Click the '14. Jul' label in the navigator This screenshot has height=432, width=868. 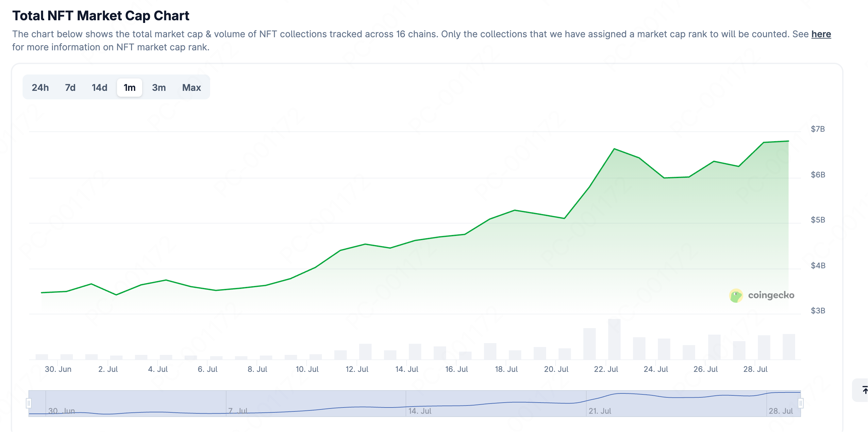(x=420, y=411)
